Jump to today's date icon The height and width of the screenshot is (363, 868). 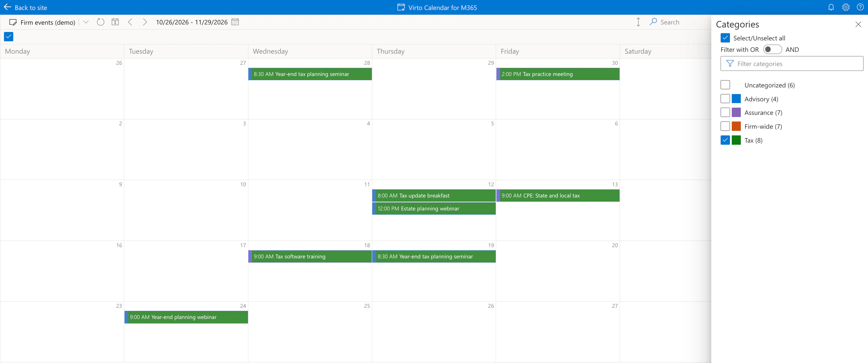[x=115, y=22]
